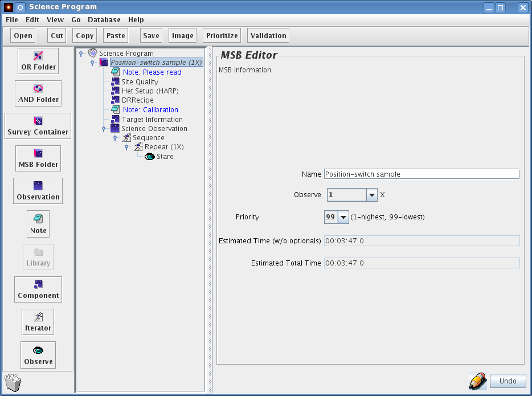Image resolution: width=532 pixels, height=396 pixels.
Task: Click into the Name text field
Action: [x=421, y=174]
